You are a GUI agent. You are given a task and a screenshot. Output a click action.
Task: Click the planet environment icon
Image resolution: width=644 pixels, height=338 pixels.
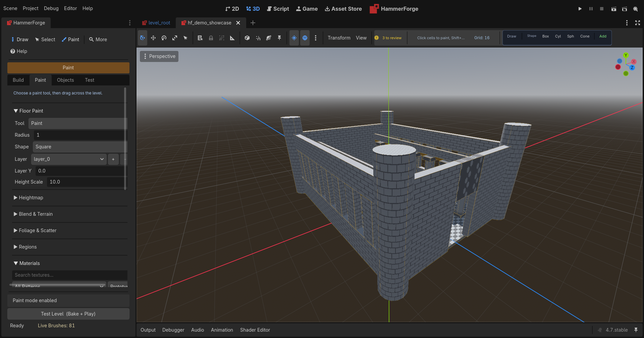pyautogui.click(x=269, y=38)
